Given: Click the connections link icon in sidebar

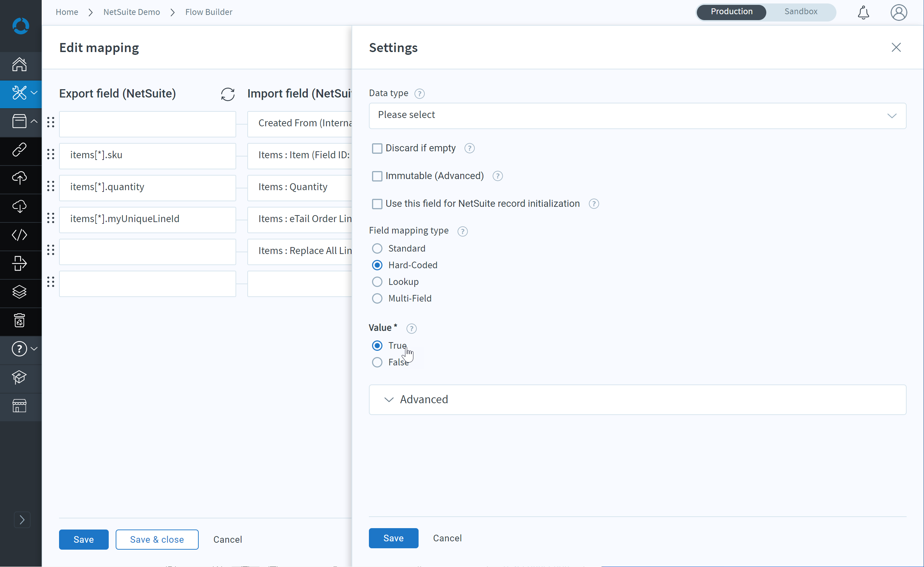Looking at the screenshot, I should click(x=19, y=150).
